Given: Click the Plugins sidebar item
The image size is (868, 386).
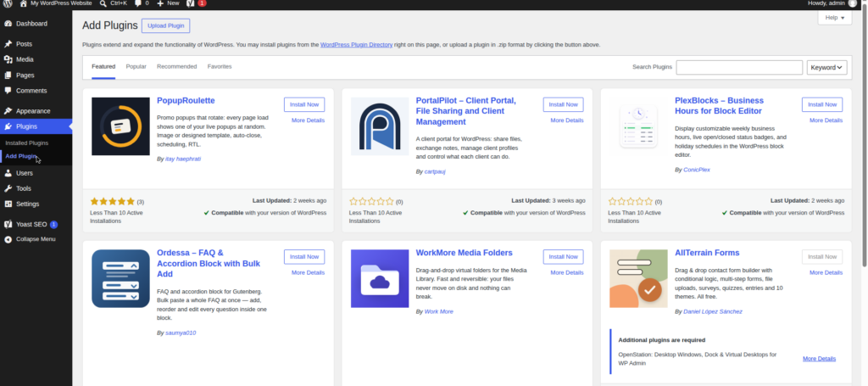Looking at the screenshot, I should tap(36, 126).
